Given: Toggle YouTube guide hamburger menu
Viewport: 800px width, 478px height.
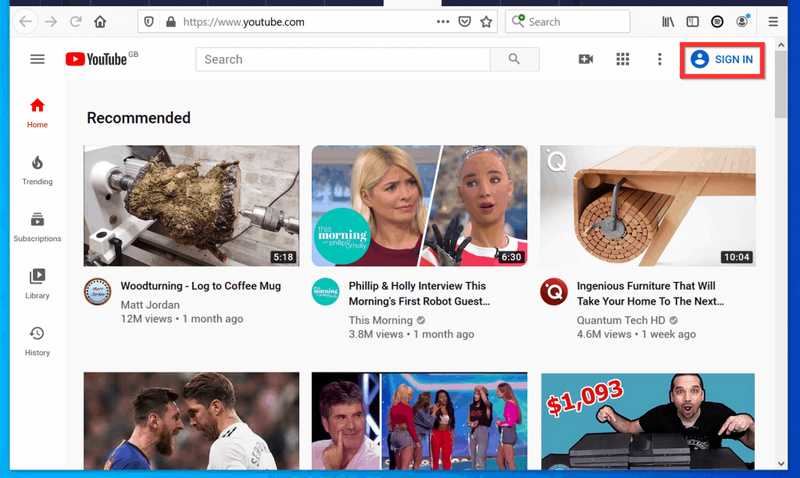Looking at the screenshot, I should (x=37, y=59).
